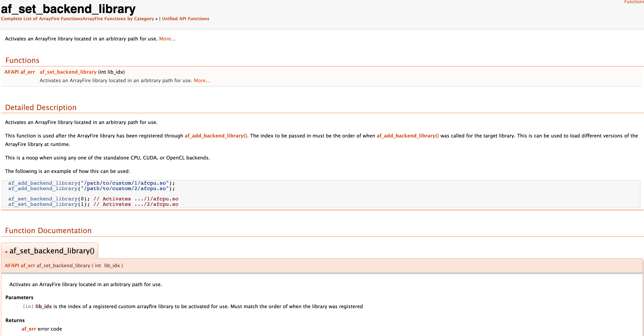This screenshot has height=336, width=644.
Task: Click More... in the Functions table description
Action: click(202, 81)
